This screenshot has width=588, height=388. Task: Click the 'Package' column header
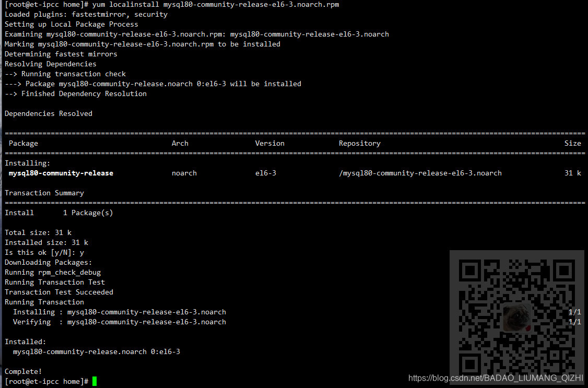coord(23,143)
